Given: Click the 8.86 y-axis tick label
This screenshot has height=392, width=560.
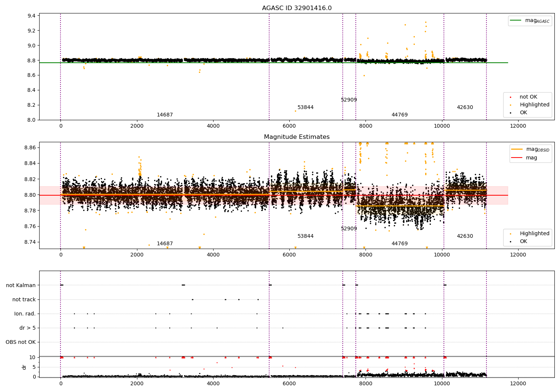Looking at the screenshot, I should pyautogui.click(x=30, y=148).
